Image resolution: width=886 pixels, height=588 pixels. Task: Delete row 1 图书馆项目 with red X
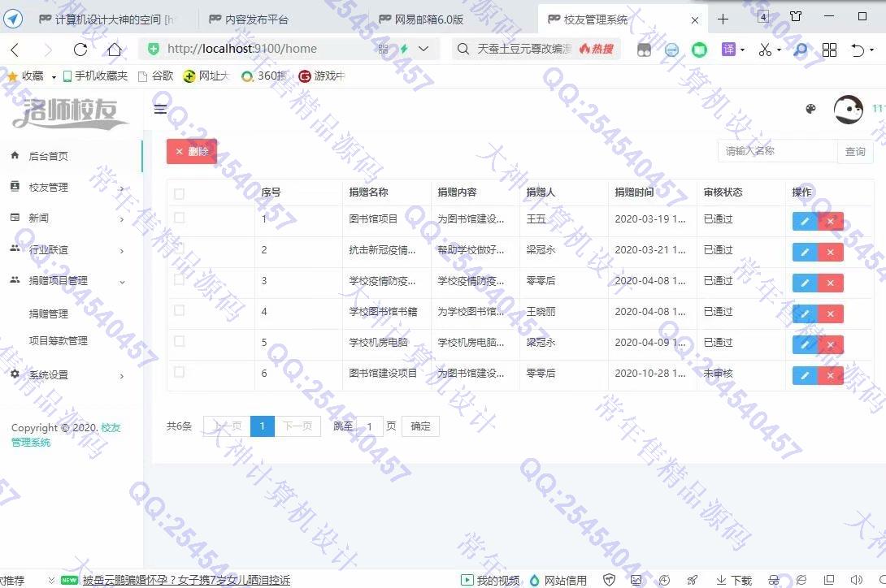(x=831, y=222)
